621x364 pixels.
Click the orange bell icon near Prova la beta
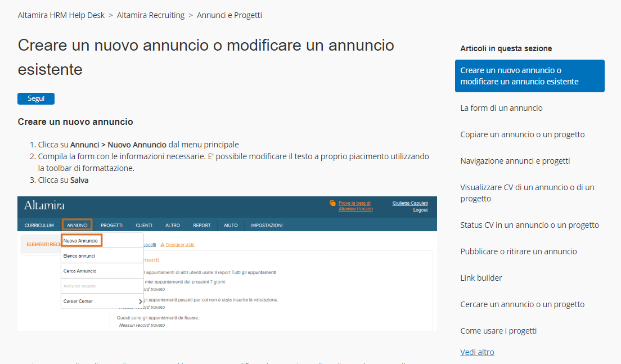coord(332,204)
